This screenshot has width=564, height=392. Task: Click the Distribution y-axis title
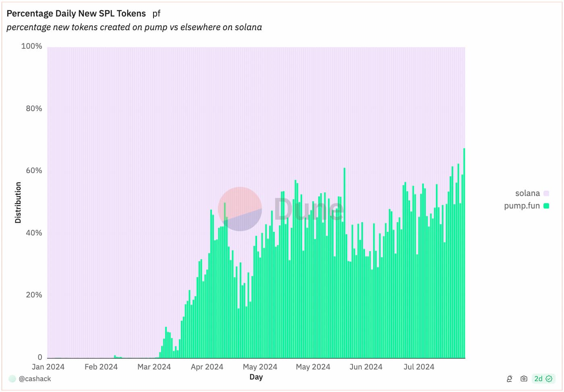pyautogui.click(x=18, y=202)
